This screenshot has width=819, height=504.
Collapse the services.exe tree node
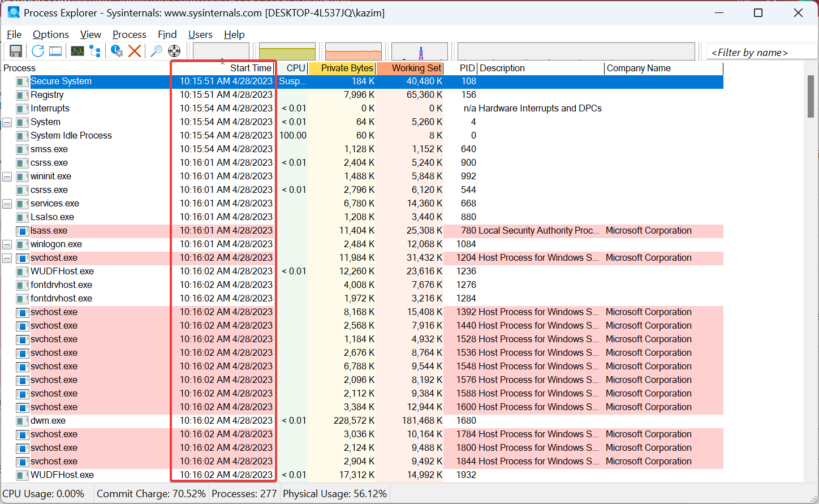(x=7, y=204)
